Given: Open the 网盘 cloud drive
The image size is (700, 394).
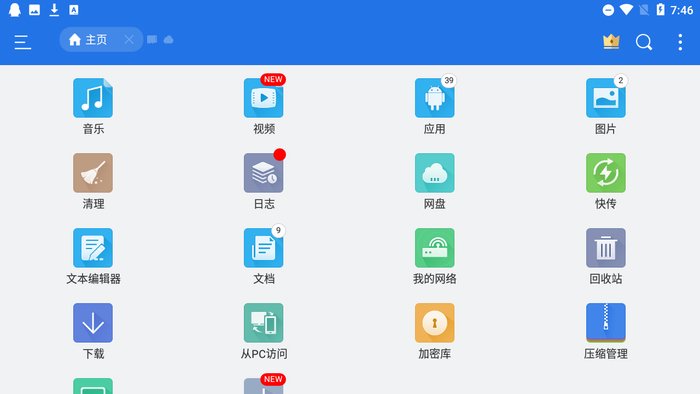Looking at the screenshot, I should coord(434,173).
